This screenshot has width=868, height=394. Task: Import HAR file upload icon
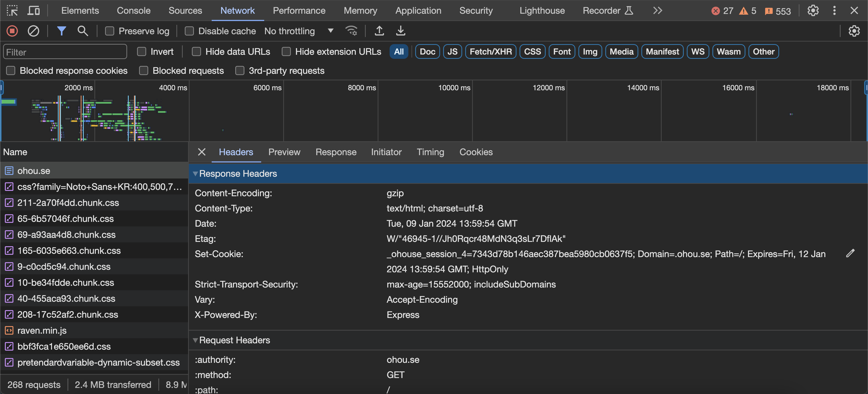coord(379,31)
